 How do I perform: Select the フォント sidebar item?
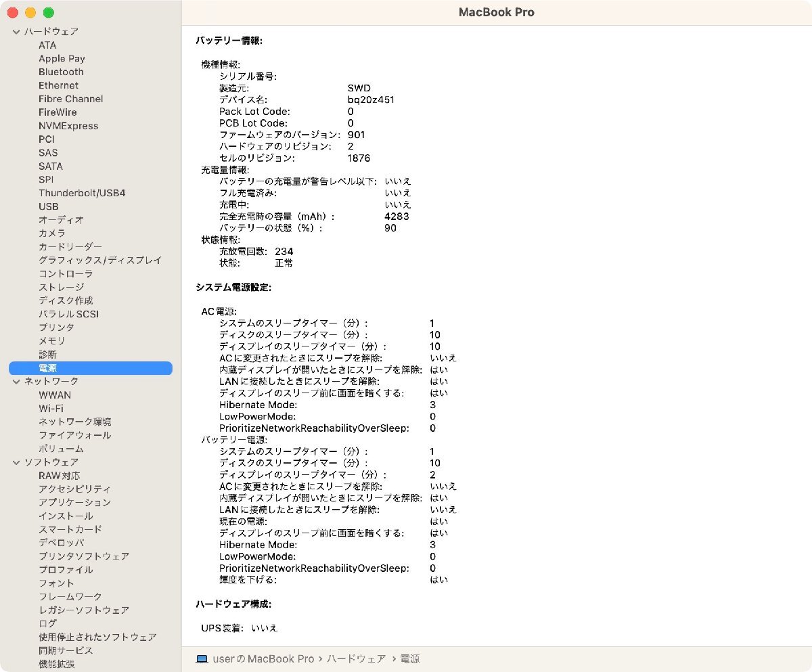tap(57, 583)
